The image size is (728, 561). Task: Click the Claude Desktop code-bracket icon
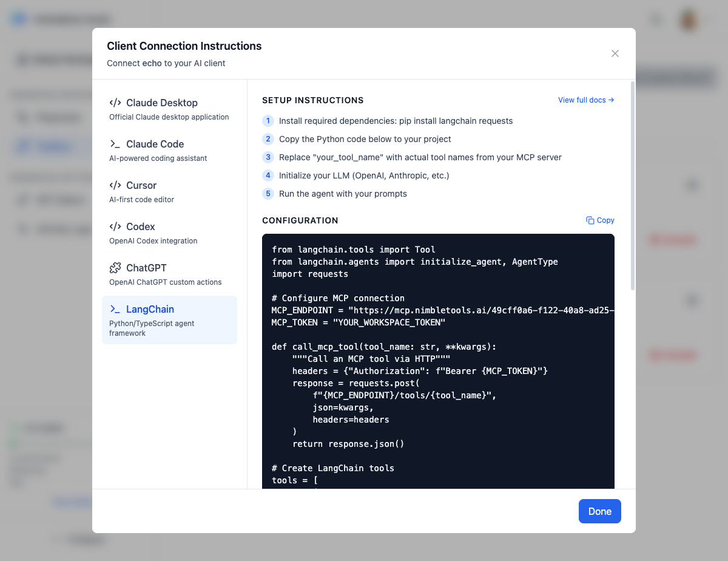coord(115,103)
